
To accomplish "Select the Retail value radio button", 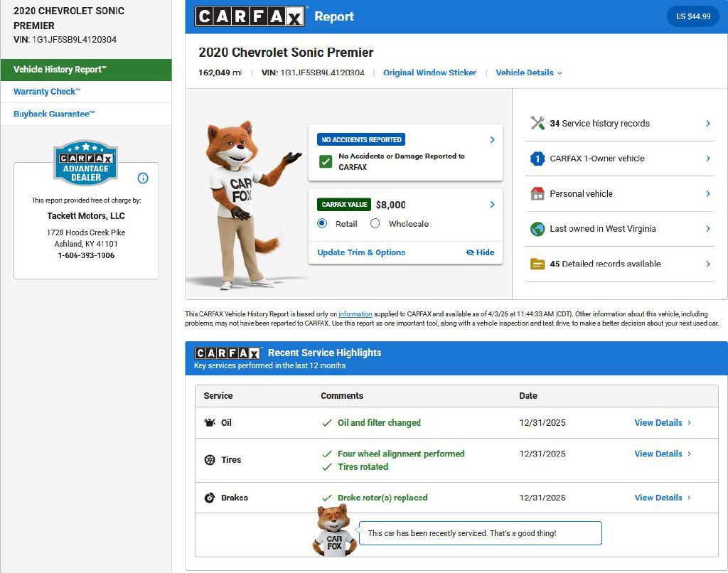I will click(322, 224).
